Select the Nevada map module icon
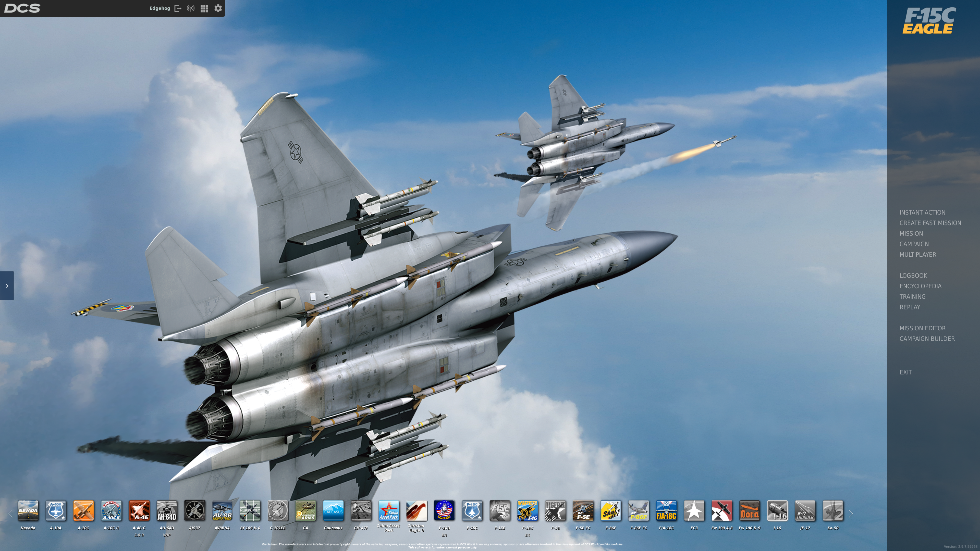 click(x=28, y=510)
